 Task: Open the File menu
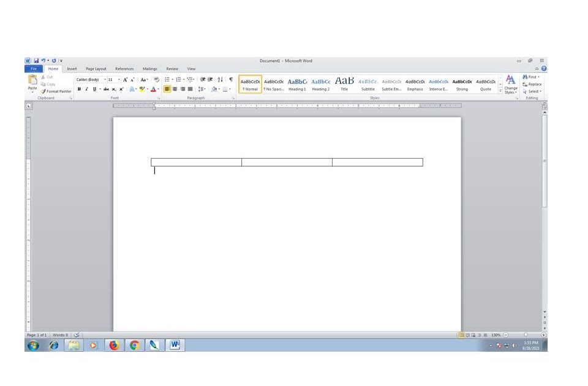(x=33, y=69)
